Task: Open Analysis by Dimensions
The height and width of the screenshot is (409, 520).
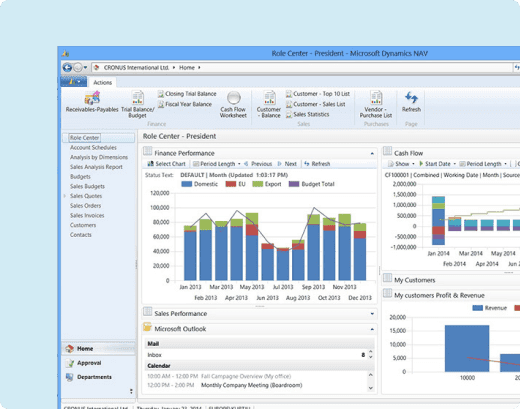Action: (99, 157)
